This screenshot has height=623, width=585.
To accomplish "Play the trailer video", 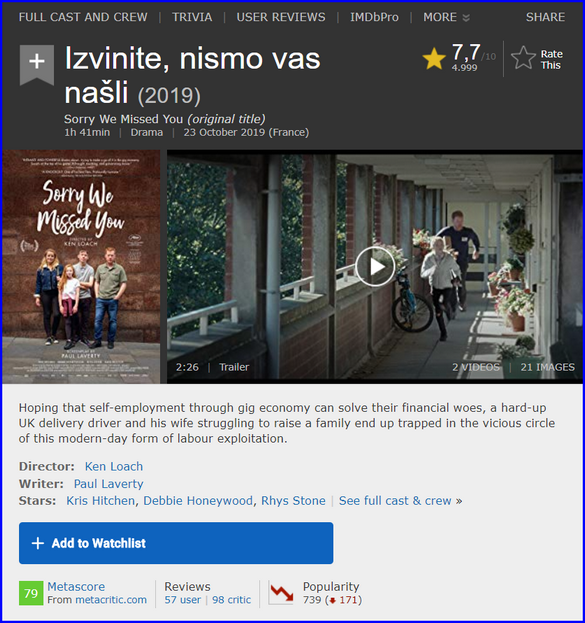I will (375, 267).
